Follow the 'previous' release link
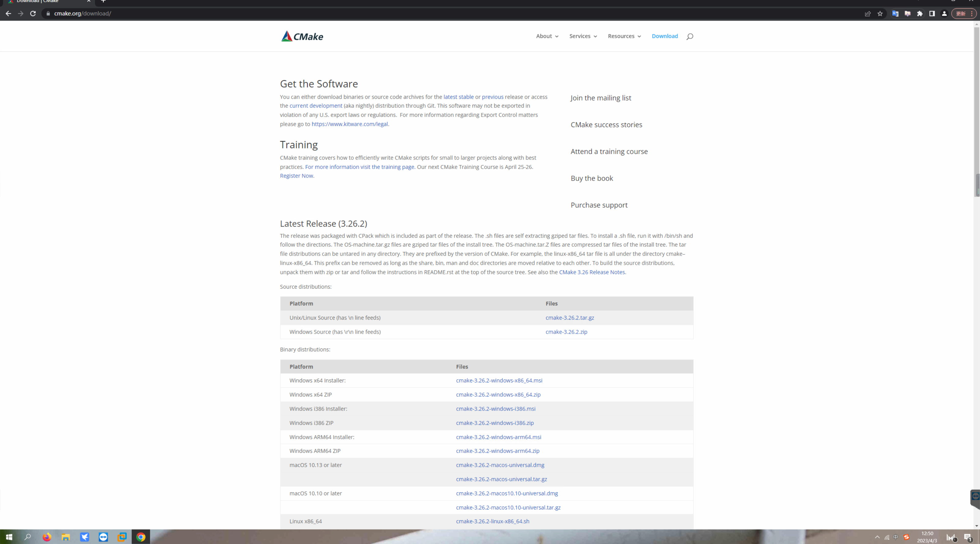The width and height of the screenshot is (980, 544). [x=493, y=97]
